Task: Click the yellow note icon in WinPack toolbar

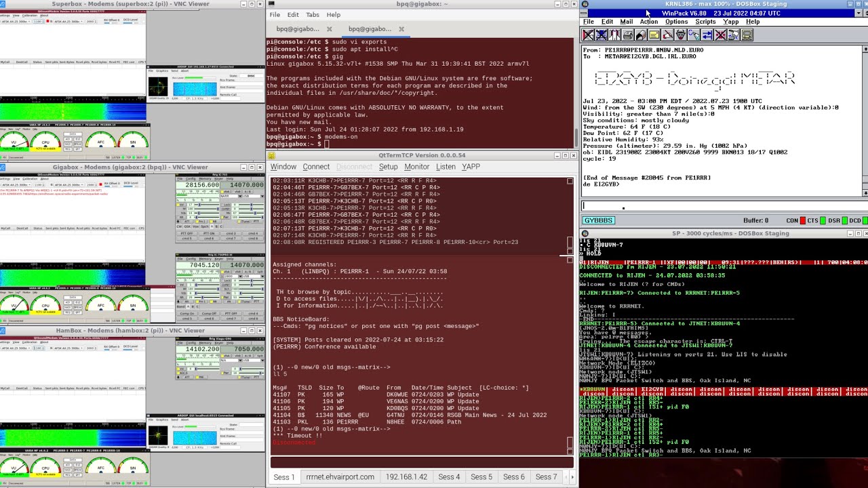Action: [654, 35]
